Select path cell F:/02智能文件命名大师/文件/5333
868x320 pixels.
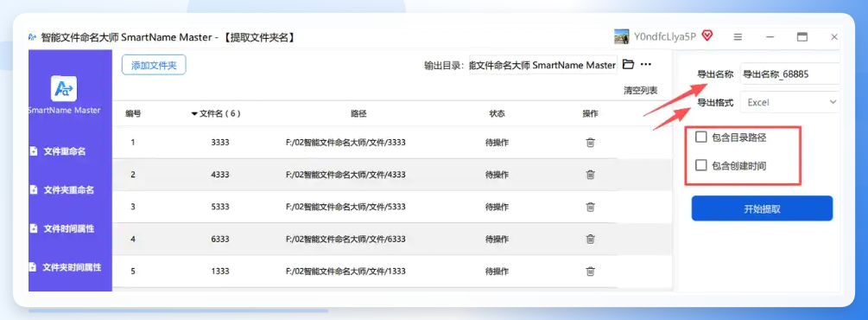tap(345, 207)
